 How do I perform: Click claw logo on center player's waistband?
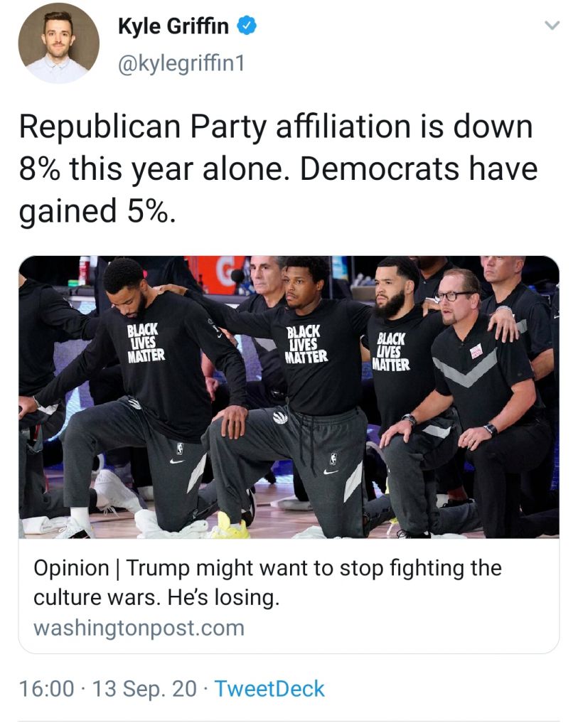click(280, 417)
